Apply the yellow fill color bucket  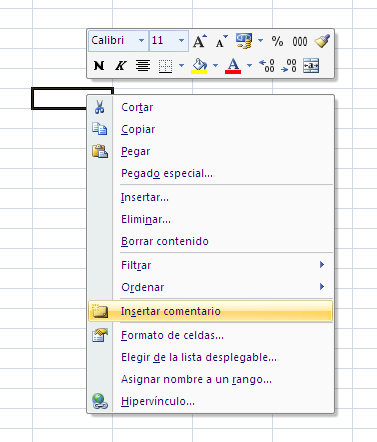pos(199,66)
